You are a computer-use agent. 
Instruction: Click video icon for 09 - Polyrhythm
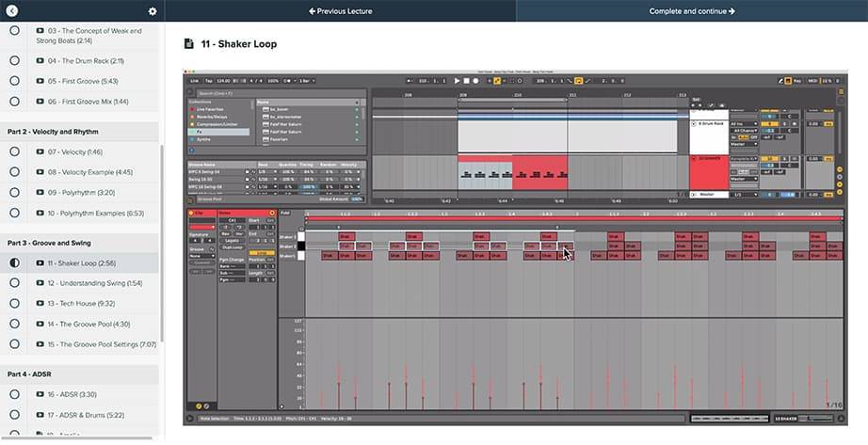[x=40, y=193]
